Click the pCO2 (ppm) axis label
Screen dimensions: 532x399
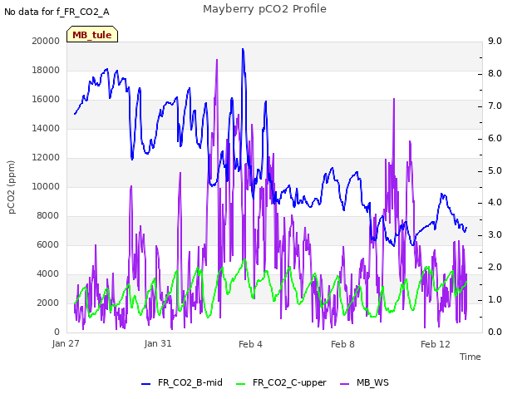[x=12, y=187]
